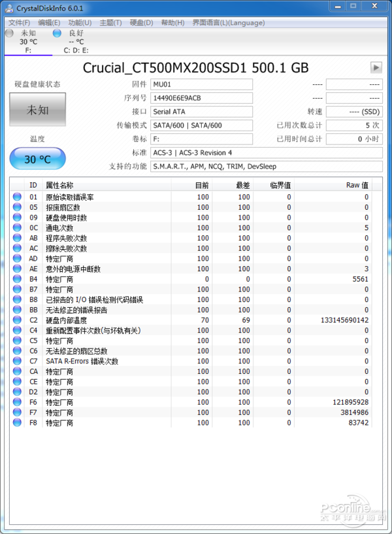Click status icon for attribute F6
Viewport: 392px width, 534px height.
17,402
